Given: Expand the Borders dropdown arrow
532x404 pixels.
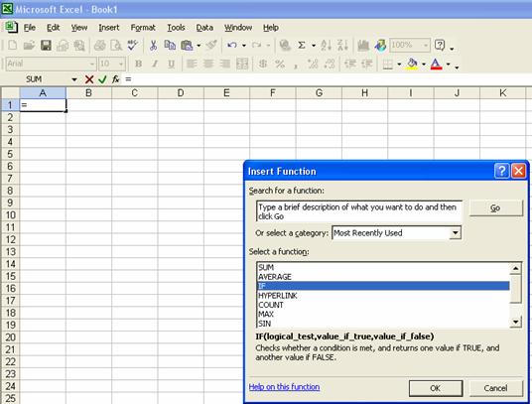Looking at the screenshot, I should coord(399,65).
